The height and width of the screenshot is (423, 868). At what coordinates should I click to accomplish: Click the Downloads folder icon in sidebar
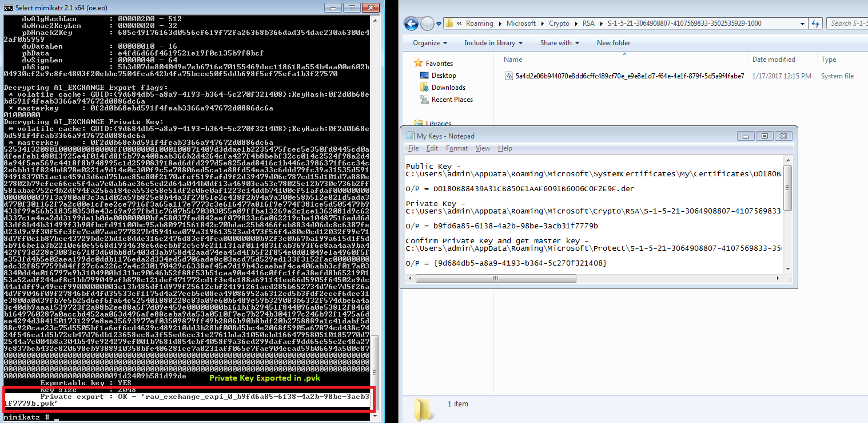pos(424,88)
